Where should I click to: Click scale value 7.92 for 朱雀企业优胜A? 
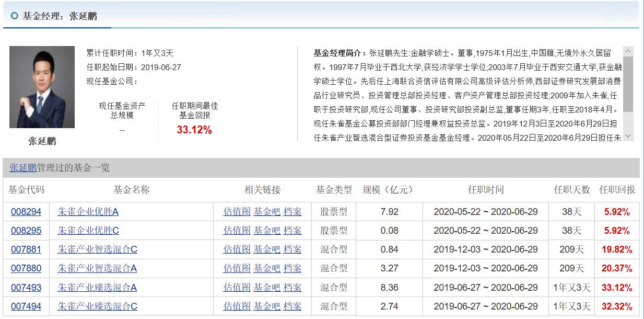click(x=390, y=212)
